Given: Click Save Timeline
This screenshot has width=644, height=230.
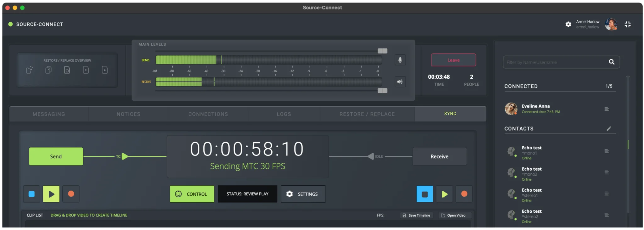Looking at the screenshot, I should (417, 215).
